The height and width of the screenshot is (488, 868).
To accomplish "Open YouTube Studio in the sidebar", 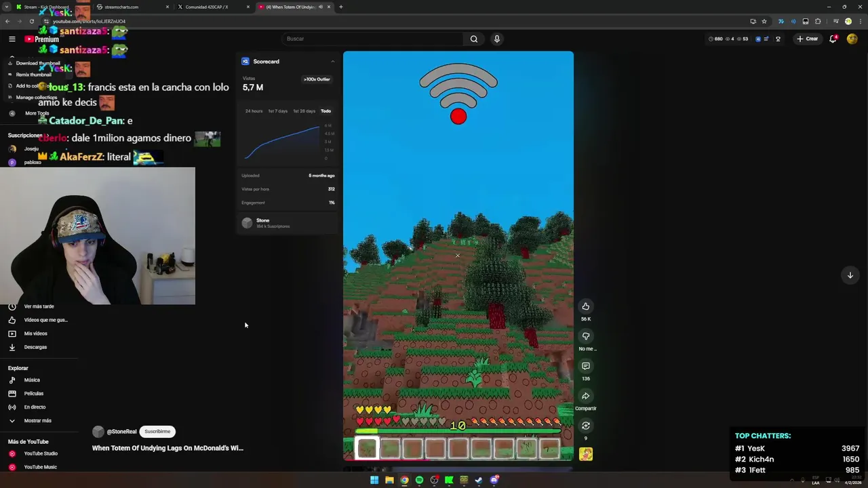I will coord(41,453).
